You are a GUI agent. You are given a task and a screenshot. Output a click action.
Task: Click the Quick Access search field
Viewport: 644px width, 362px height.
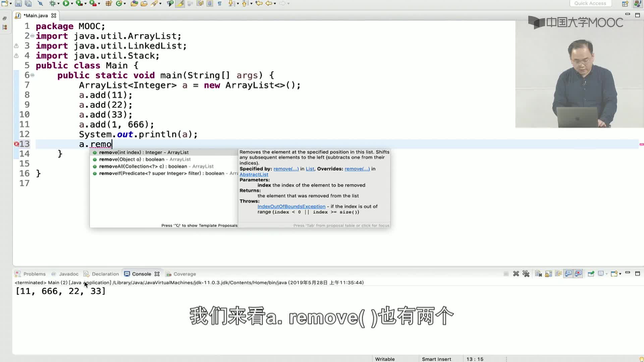(x=590, y=3)
